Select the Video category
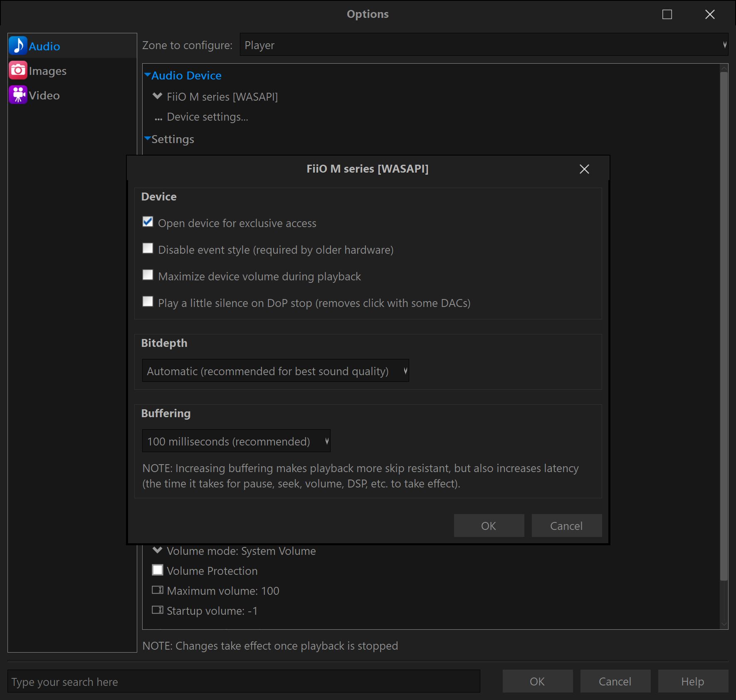Viewport: 736px width, 700px height. pos(72,95)
